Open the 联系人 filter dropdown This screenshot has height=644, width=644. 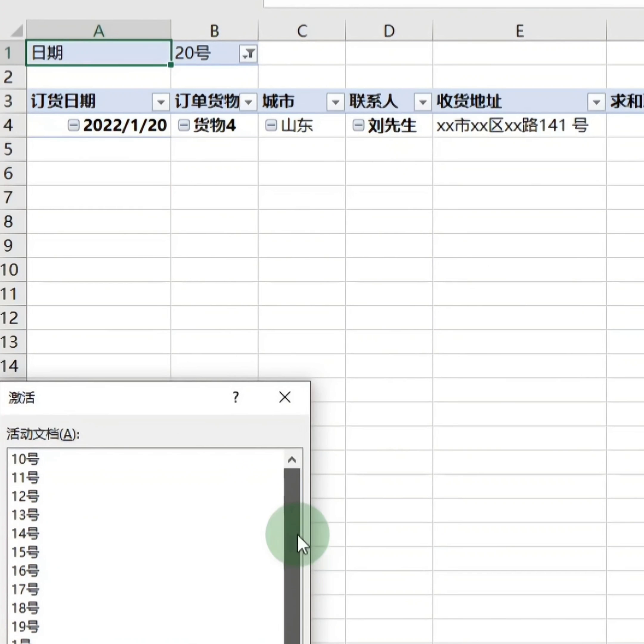(x=423, y=102)
